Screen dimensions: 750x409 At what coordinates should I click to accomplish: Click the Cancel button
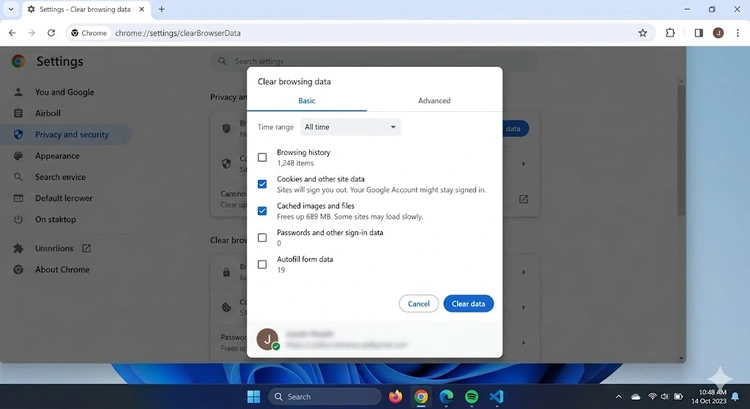pyautogui.click(x=419, y=304)
